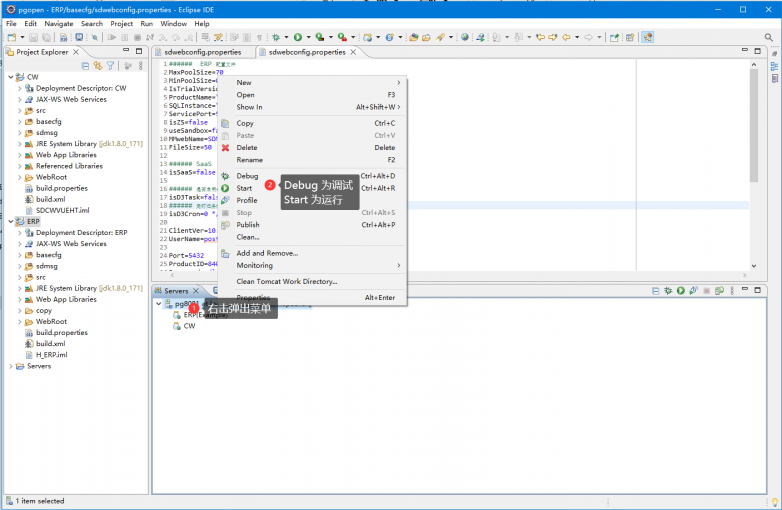Viewport: 782px width, 510px height.
Task: Open the web browser globe icon in toolbar
Action: click(x=465, y=37)
